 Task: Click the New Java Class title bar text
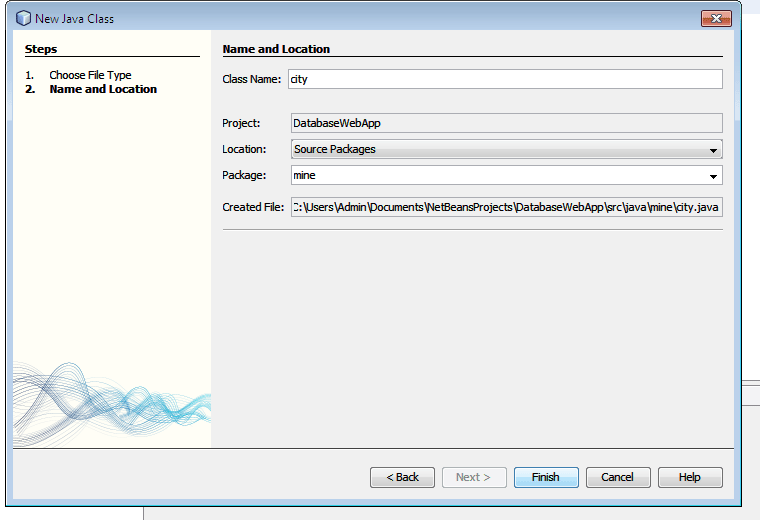click(74, 19)
